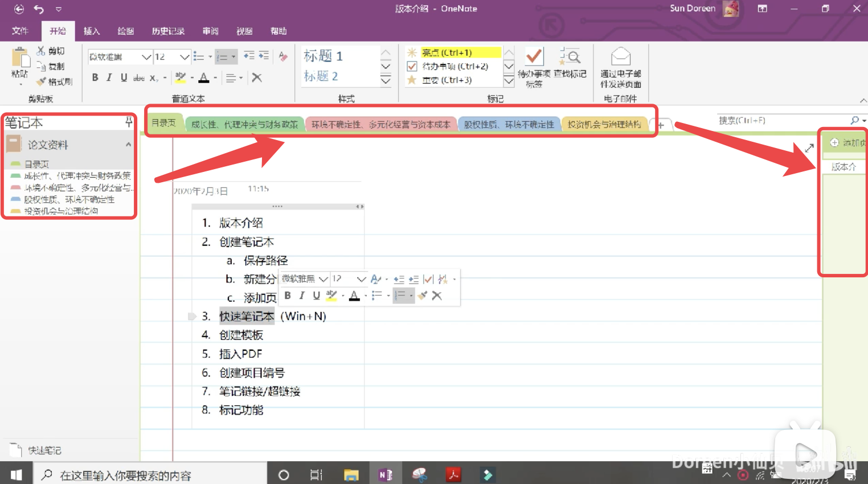Toggle Bold in the ribbon
The height and width of the screenshot is (484, 868).
coord(95,77)
